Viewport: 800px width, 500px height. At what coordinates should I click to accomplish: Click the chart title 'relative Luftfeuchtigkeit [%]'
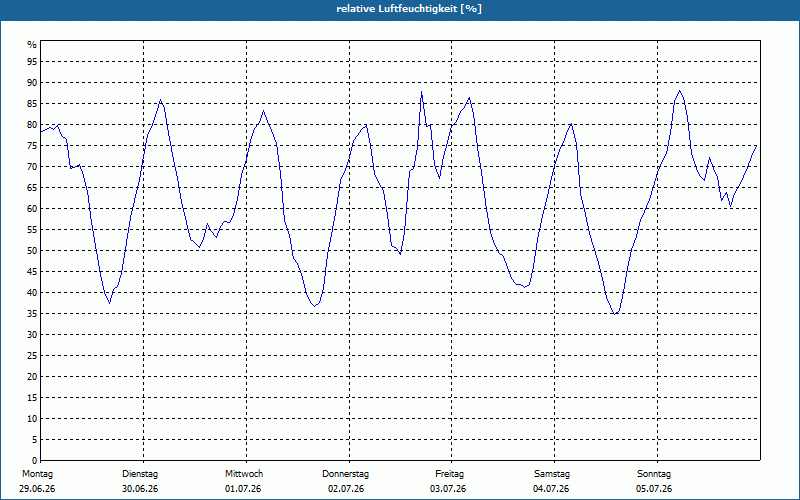click(x=409, y=9)
